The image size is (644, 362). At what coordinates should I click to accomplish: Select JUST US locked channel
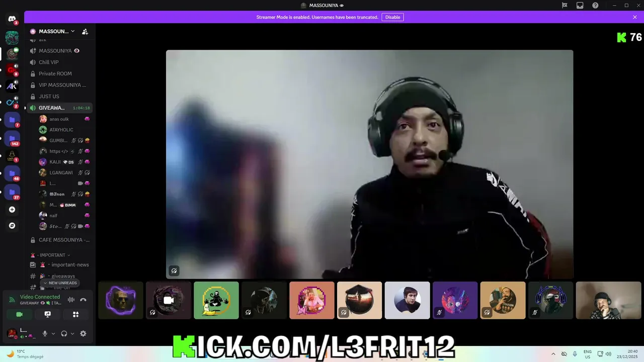[x=60, y=97]
